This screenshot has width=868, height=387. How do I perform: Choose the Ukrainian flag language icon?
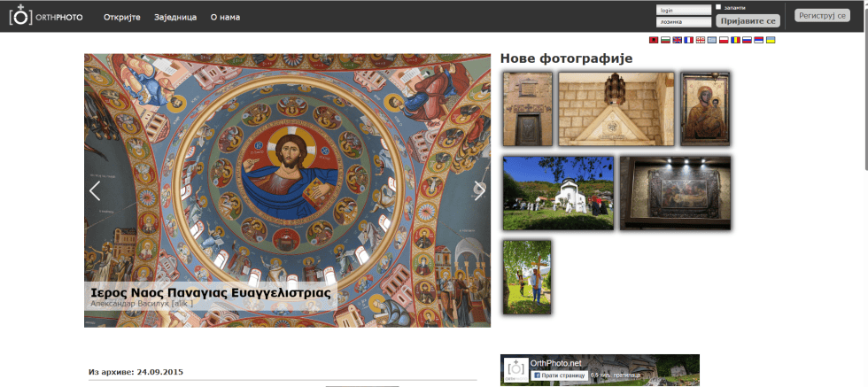pyautogui.click(x=771, y=41)
